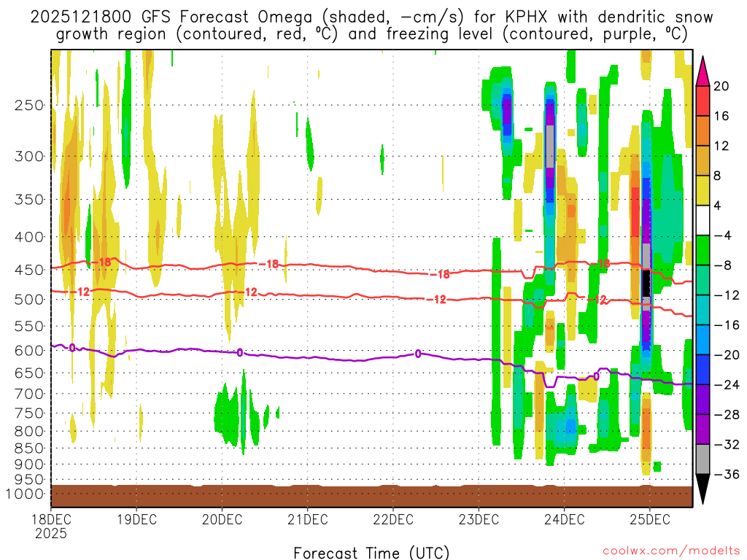Pick the gray colorbar swatch between -32 and -36
Viewport: 747px width, 560px height.
click(x=703, y=459)
